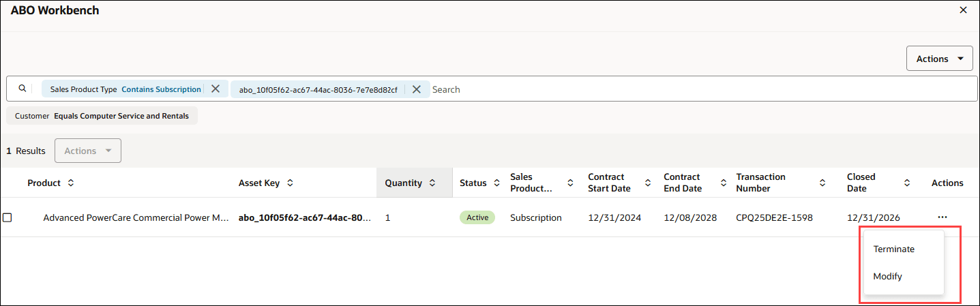Viewport: 980px width, 306px height.
Task: Sort by Transaction Number column
Action: [x=822, y=183]
